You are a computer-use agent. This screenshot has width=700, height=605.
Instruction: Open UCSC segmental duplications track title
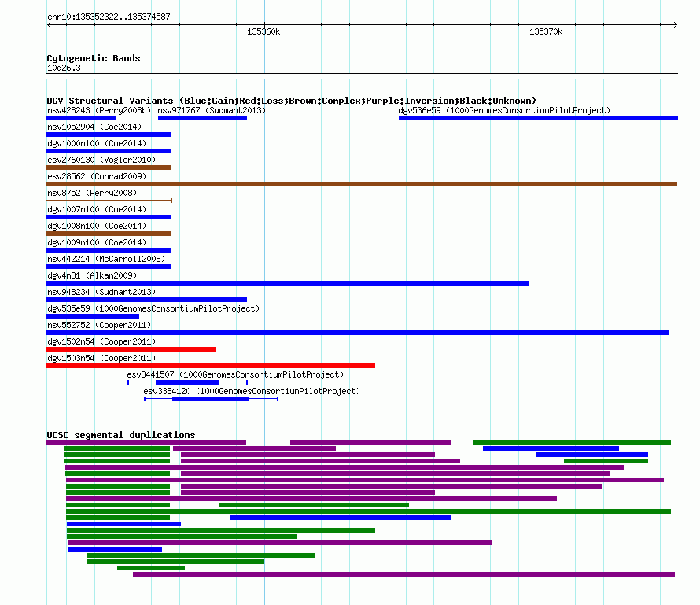click(x=121, y=435)
